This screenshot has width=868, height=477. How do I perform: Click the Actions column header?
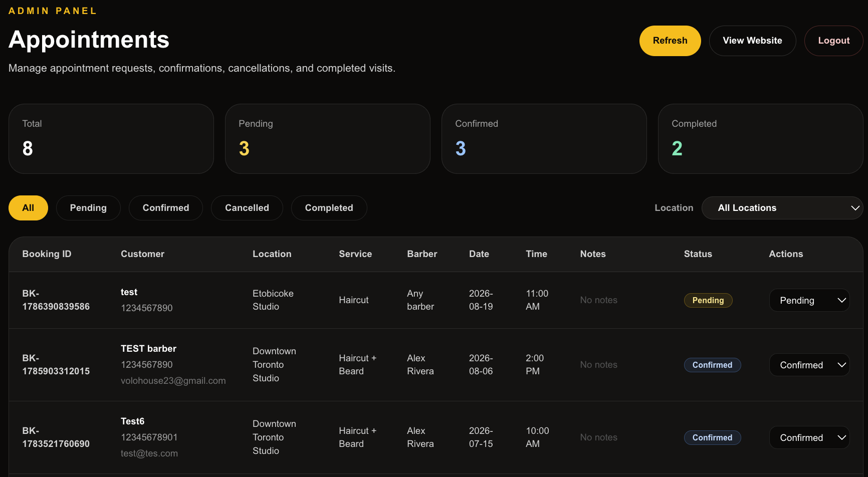coord(786,254)
